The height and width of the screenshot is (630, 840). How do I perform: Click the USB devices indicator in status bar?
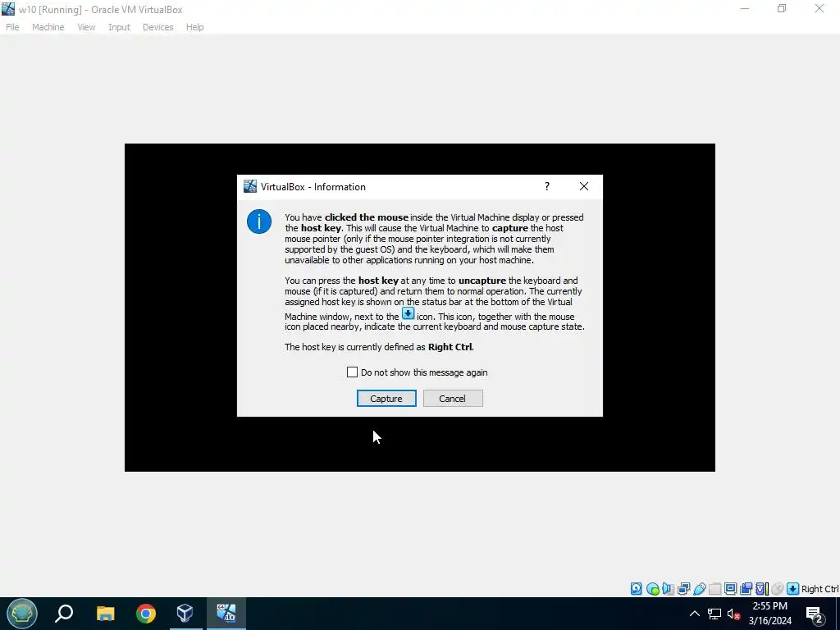click(x=699, y=589)
